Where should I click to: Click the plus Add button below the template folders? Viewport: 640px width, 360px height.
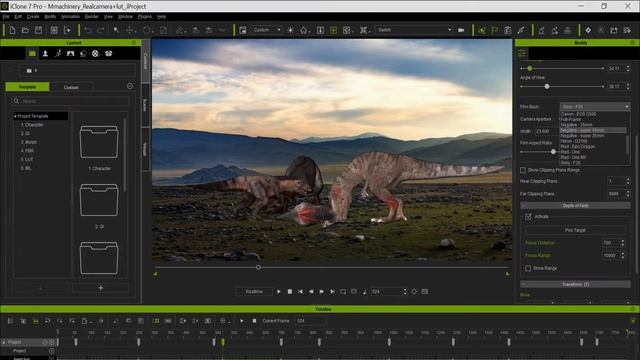click(100, 288)
